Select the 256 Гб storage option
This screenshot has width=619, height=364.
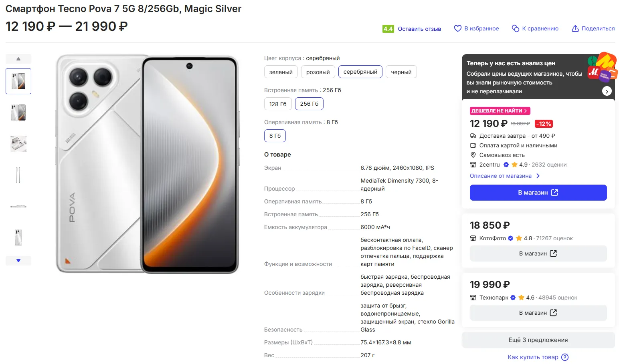(x=309, y=104)
